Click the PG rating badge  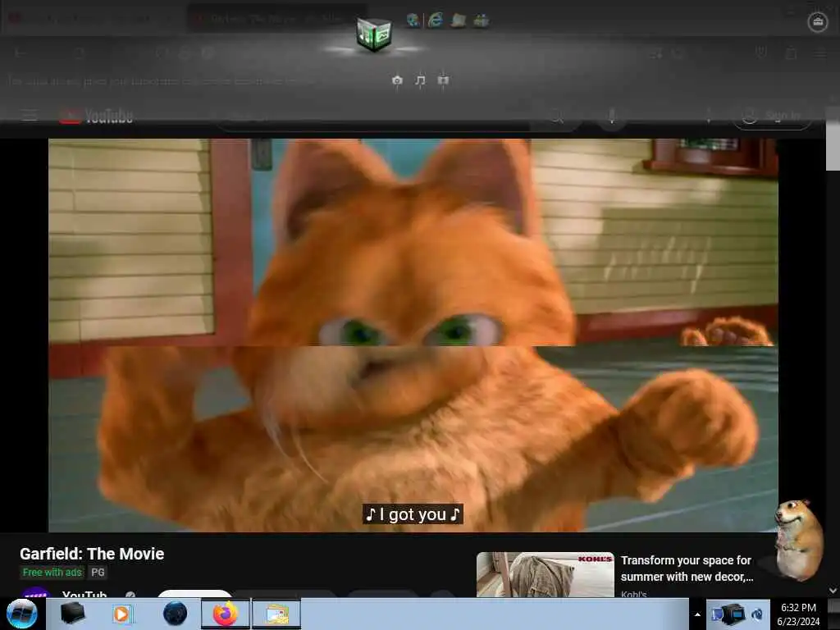click(x=98, y=573)
